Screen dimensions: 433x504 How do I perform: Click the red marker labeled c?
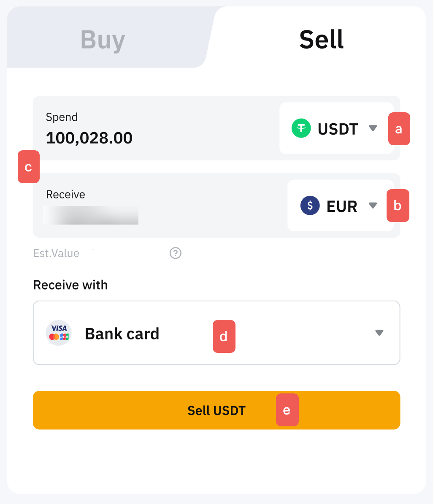click(29, 167)
